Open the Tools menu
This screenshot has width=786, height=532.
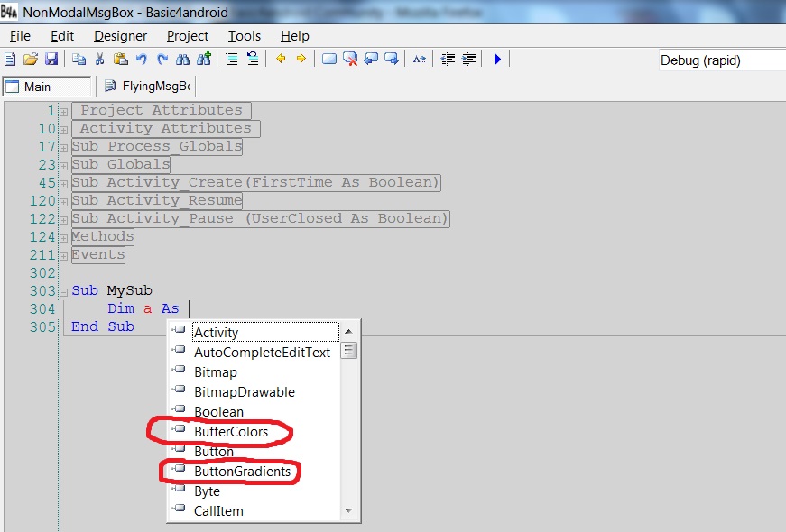click(x=245, y=36)
